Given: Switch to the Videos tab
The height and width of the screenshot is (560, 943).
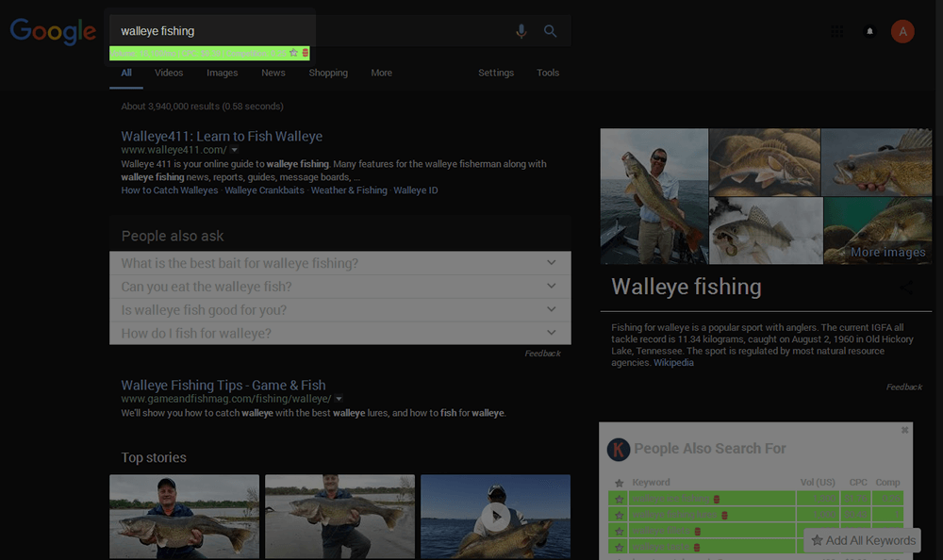Looking at the screenshot, I should pos(169,73).
